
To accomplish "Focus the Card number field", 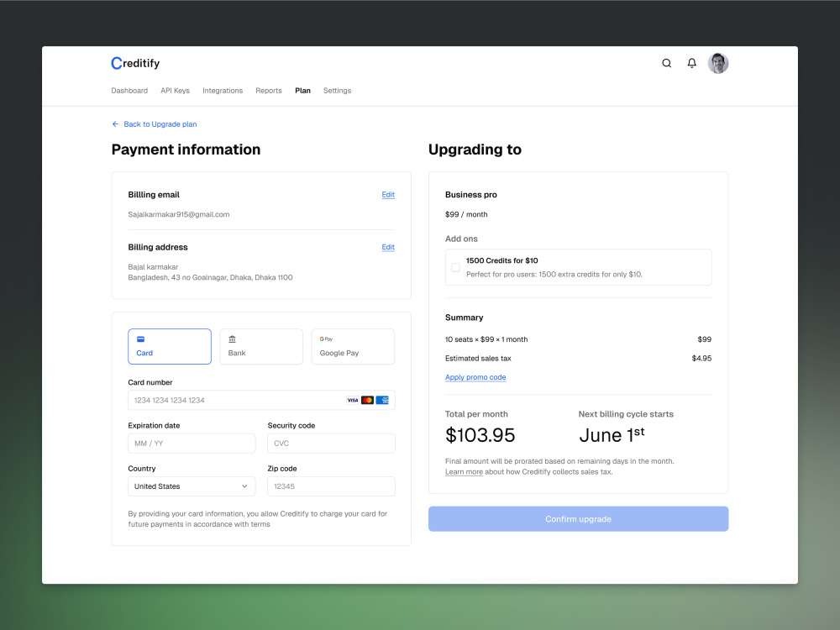I will [261, 400].
